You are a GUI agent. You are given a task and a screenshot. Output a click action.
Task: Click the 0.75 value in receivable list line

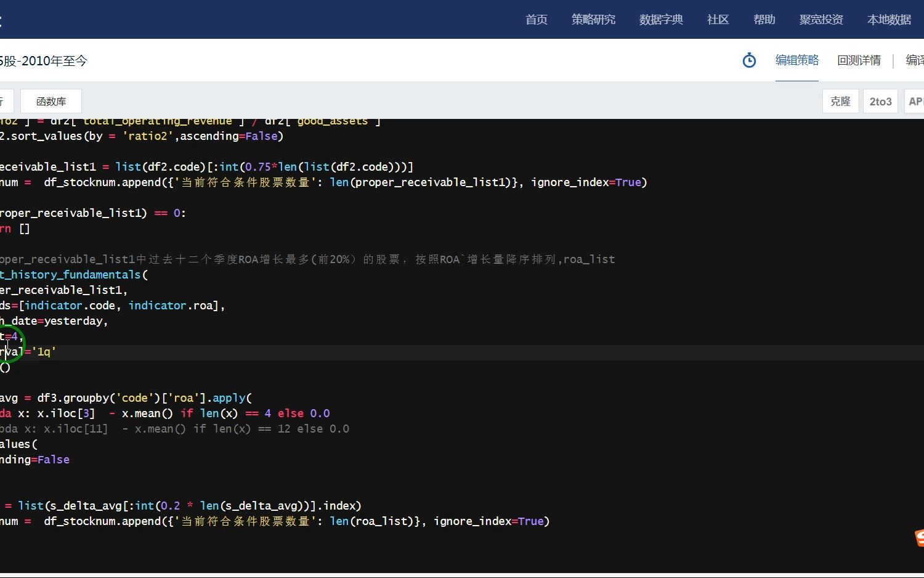click(x=258, y=167)
